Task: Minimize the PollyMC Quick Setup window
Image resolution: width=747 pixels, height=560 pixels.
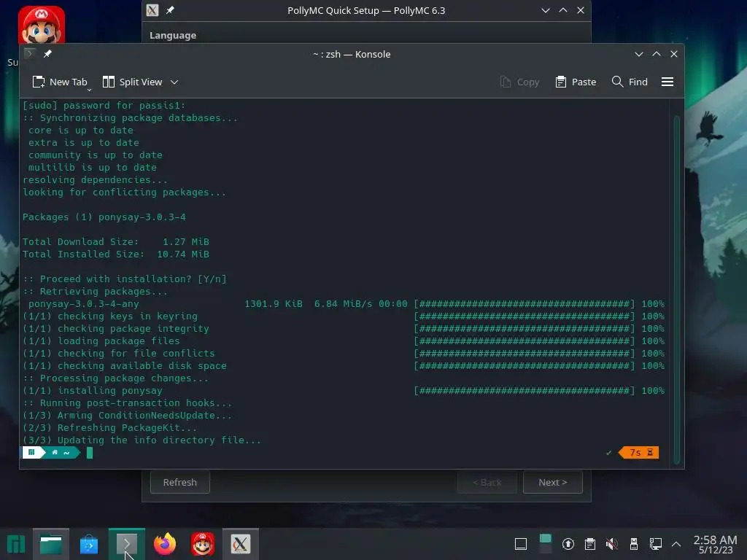Action: click(x=546, y=10)
